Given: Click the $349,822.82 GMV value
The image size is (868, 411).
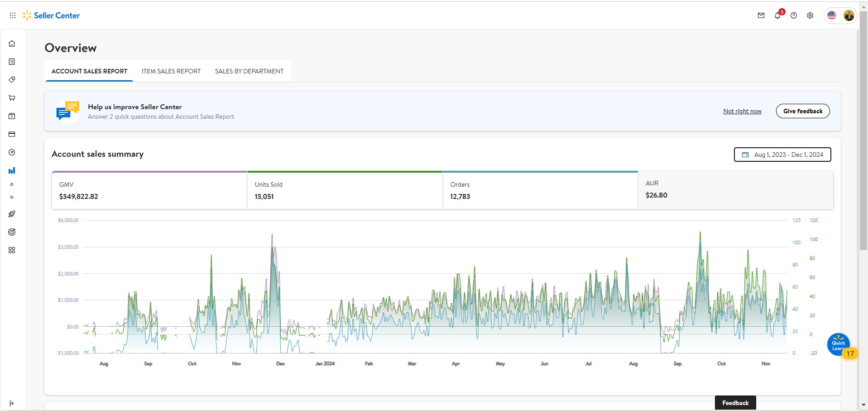Looking at the screenshot, I should pos(78,197).
